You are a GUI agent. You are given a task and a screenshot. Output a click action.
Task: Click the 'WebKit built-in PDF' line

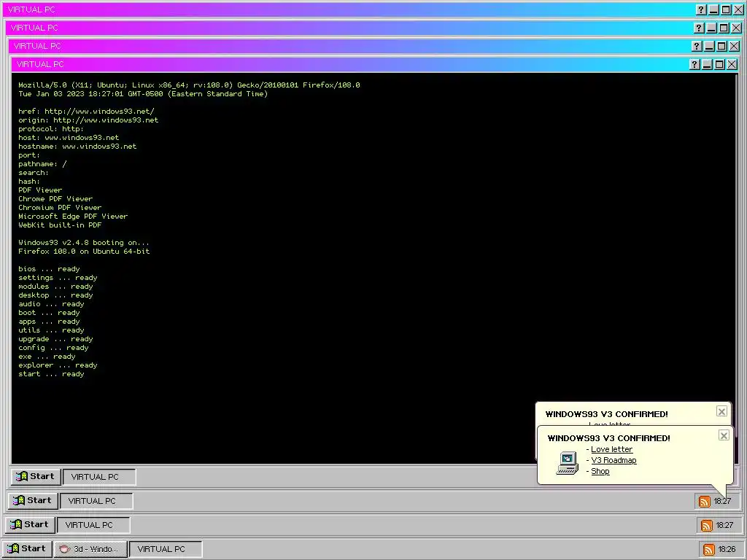[x=60, y=225]
